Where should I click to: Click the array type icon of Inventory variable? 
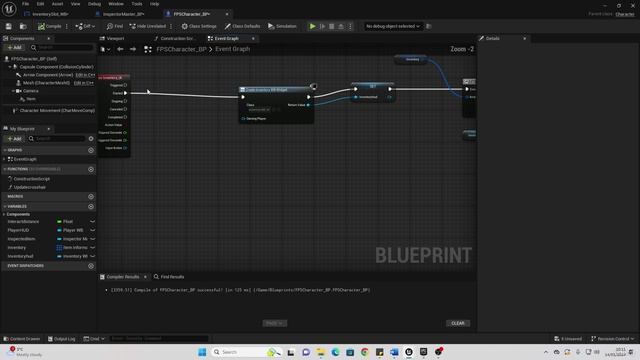[x=59, y=247]
